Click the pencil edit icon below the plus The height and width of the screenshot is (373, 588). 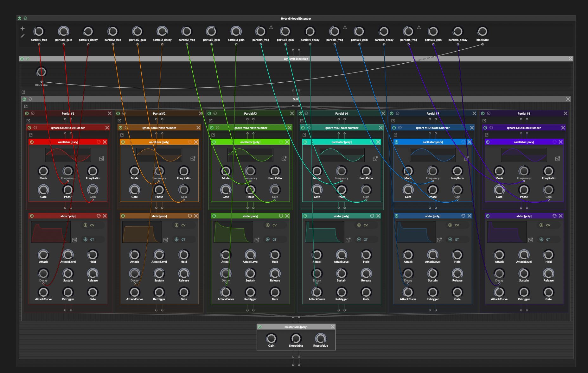tap(22, 36)
